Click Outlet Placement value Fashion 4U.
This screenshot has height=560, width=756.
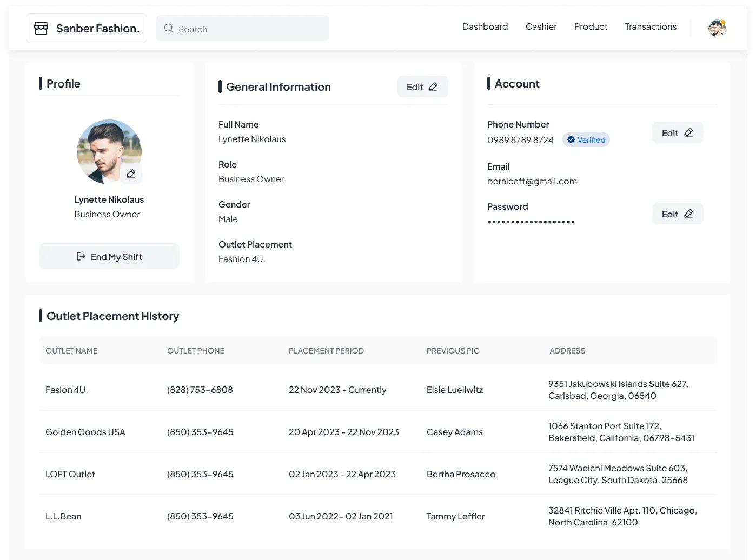242,259
